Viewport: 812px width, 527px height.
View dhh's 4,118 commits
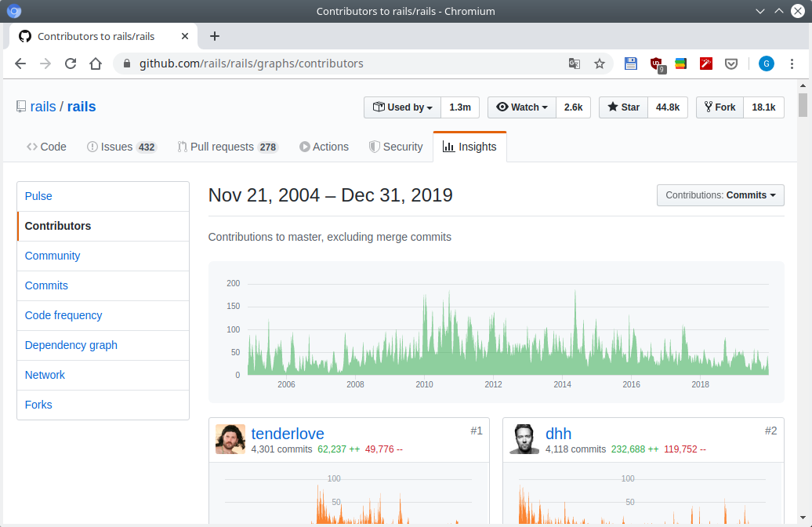click(575, 449)
